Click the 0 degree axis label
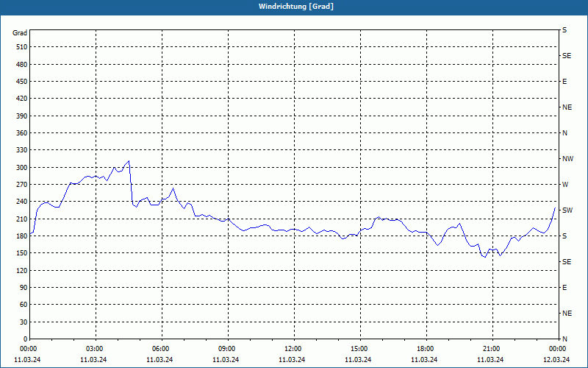Image resolution: width=588 pixels, height=368 pixels. (25, 339)
